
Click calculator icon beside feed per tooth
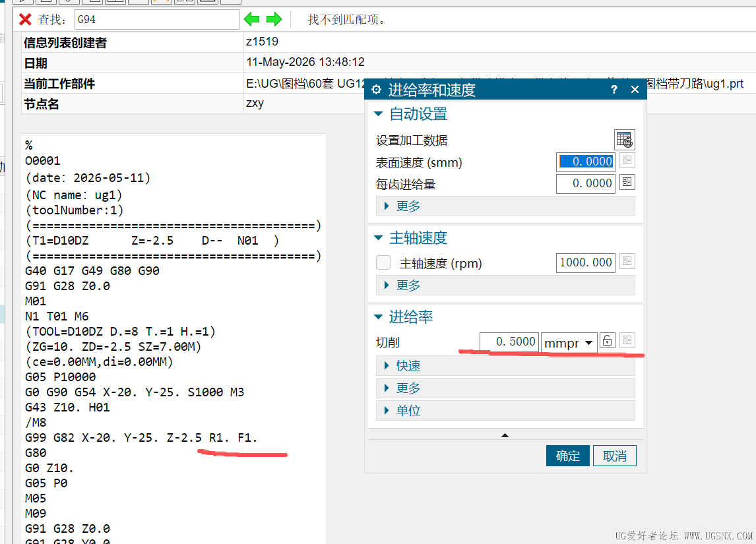tap(627, 182)
